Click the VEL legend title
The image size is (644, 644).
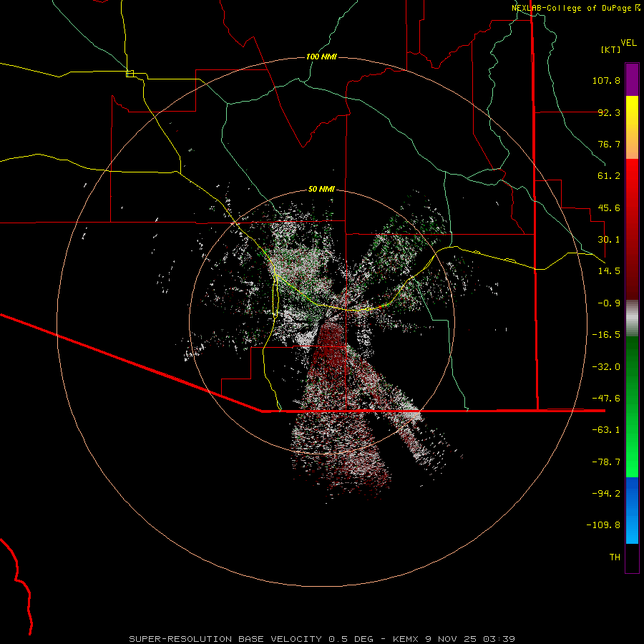click(628, 43)
